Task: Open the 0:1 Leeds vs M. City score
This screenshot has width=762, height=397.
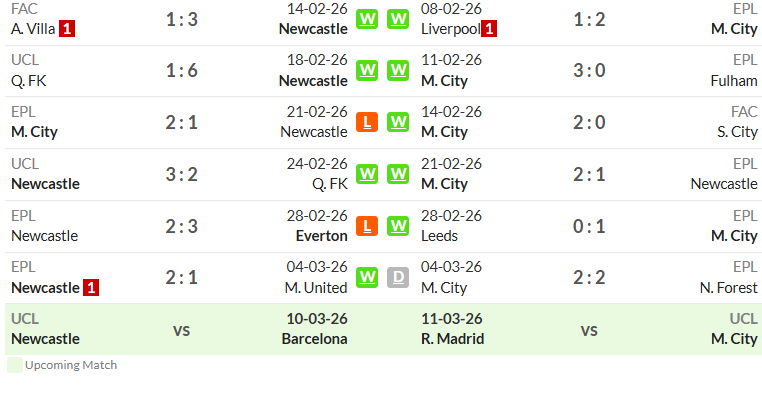Action: 589,226
